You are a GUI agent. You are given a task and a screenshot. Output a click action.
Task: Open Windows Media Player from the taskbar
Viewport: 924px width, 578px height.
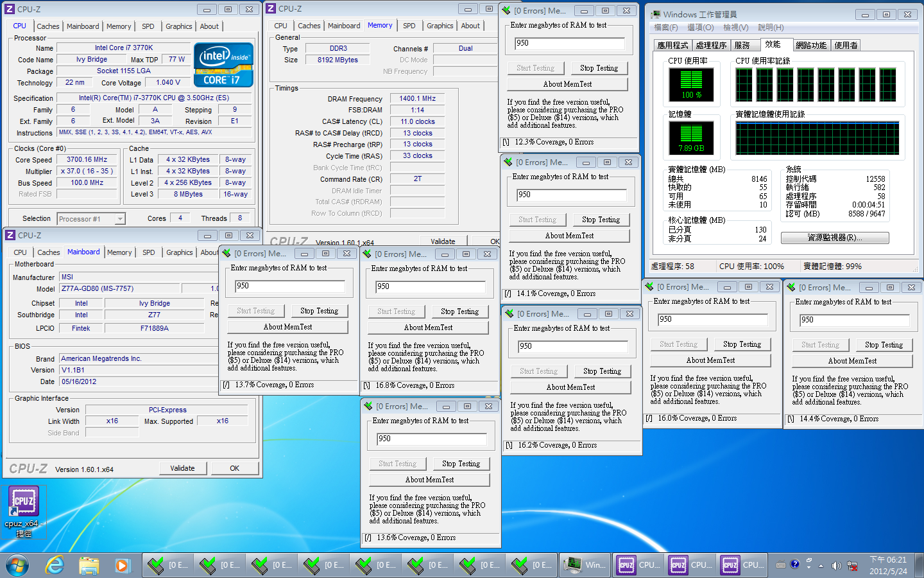pos(122,566)
